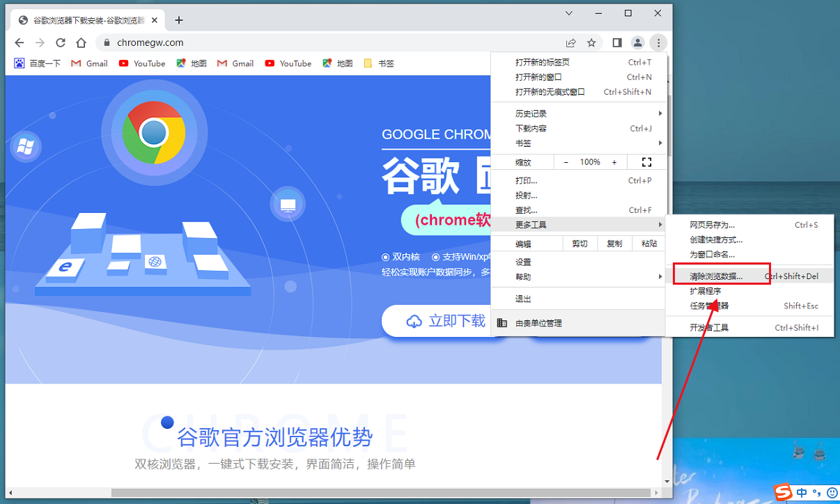Bookmark this page with the star icon
The width and height of the screenshot is (840, 504).
(591, 42)
